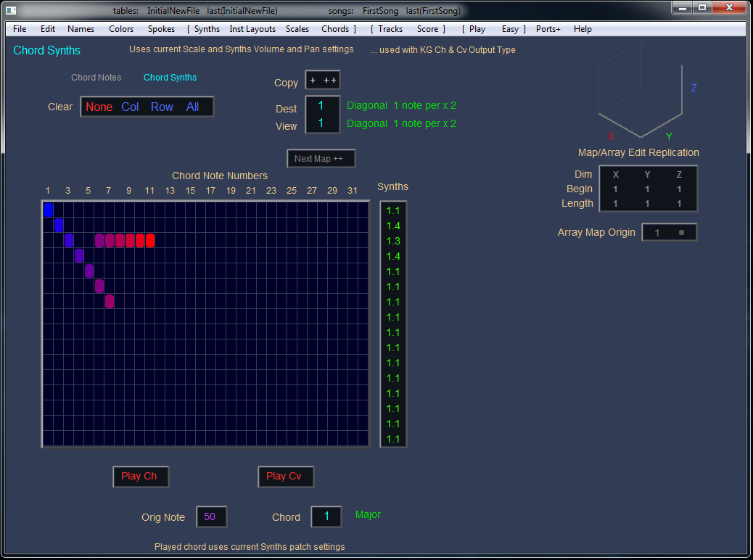Screen dimensions: 753x560
Task: Click the Z Begin value
Action: tap(679, 189)
